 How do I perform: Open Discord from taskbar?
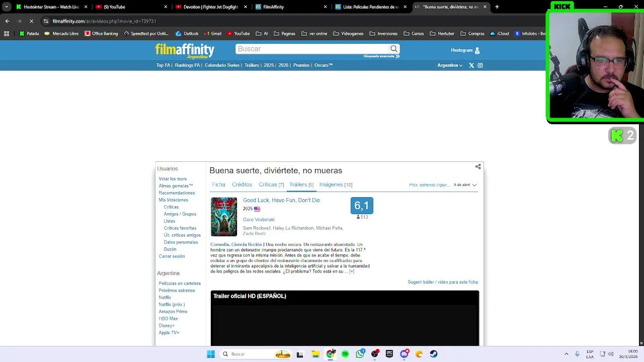click(404, 354)
